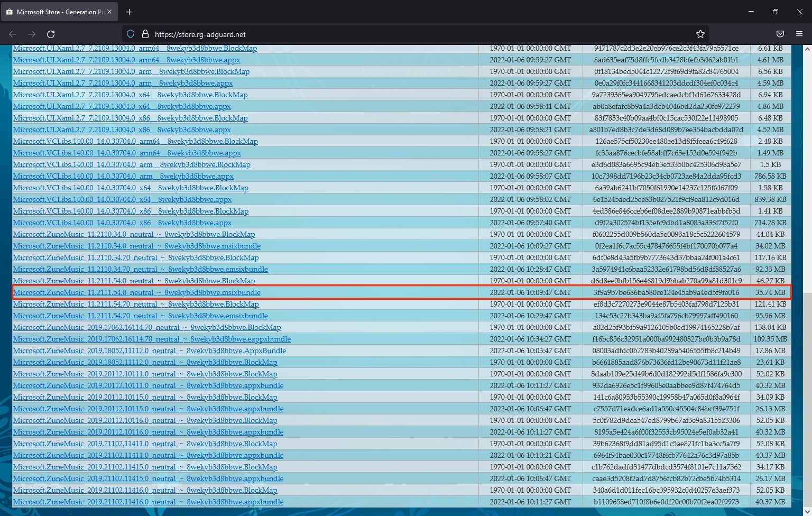The image size is (812, 516).
Task: Click the 17.86 MB size cell
Action: [x=770, y=351]
